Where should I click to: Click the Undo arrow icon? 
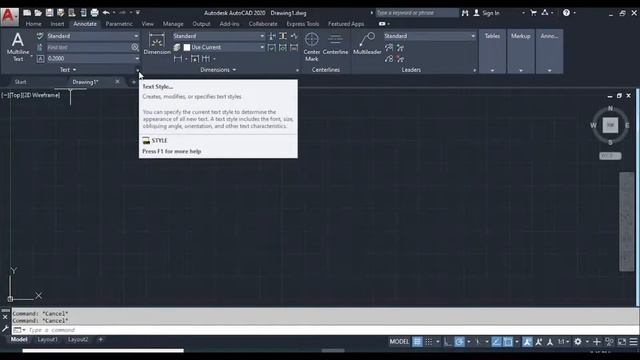click(106, 13)
